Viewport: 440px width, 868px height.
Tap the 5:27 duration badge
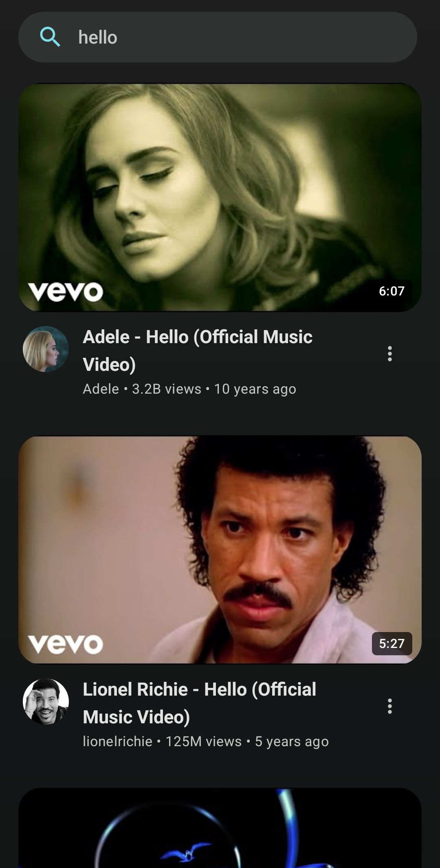(x=392, y=643)
